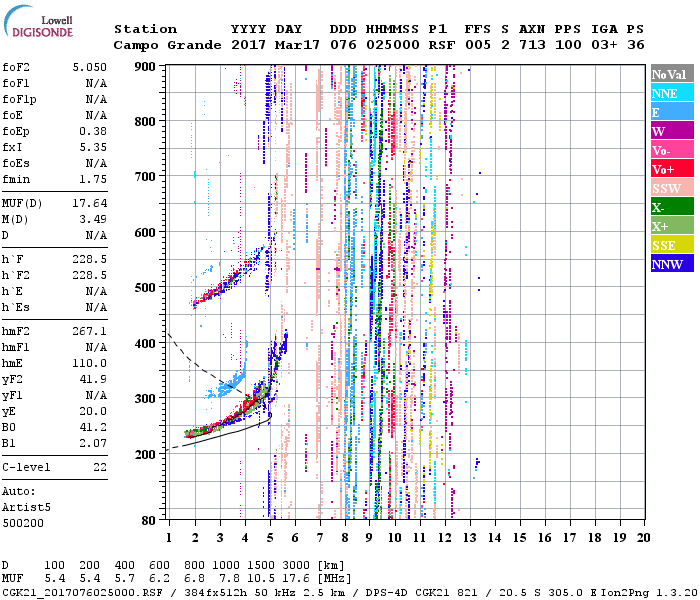Click the foEp value 0.38
Viewport: 700px width, 600px height.
click(x=93, y=131)
